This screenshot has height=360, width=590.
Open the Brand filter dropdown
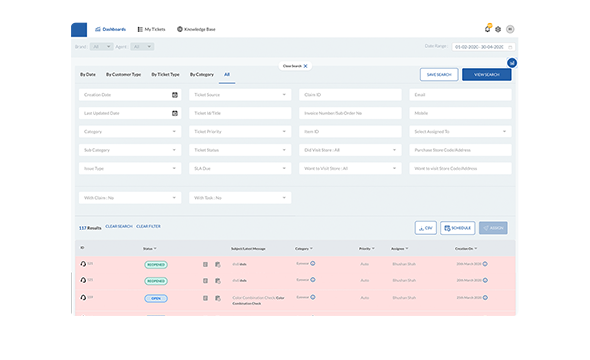click(102, 47)
